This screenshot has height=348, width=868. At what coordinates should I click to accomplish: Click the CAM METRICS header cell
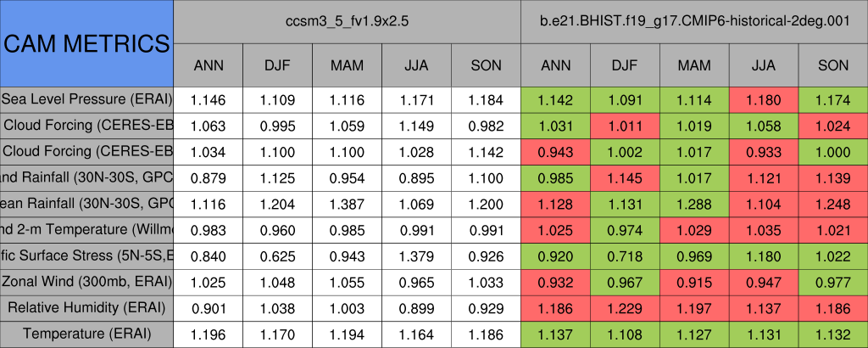tap(86, 43)
